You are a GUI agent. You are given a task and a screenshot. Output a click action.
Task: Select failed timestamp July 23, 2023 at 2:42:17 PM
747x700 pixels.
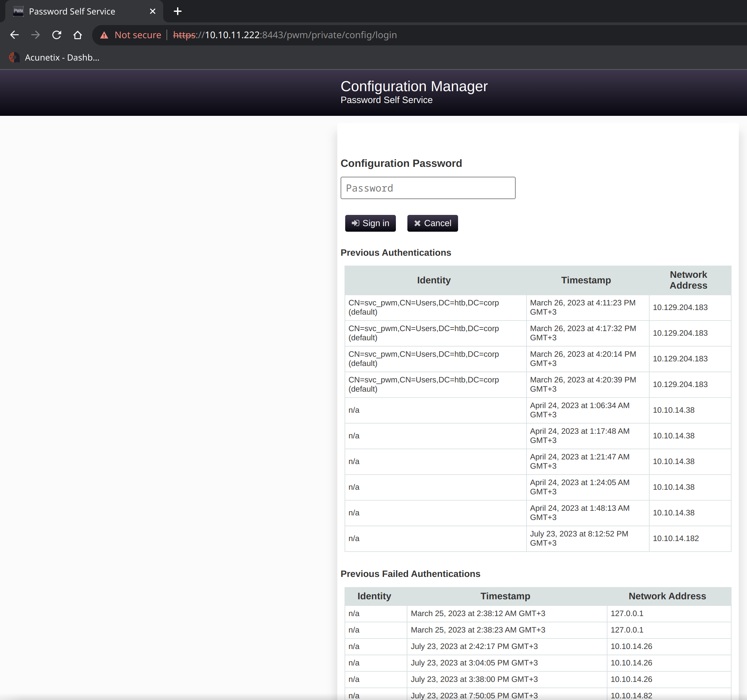pyautogui.click(x=474, y=646)
